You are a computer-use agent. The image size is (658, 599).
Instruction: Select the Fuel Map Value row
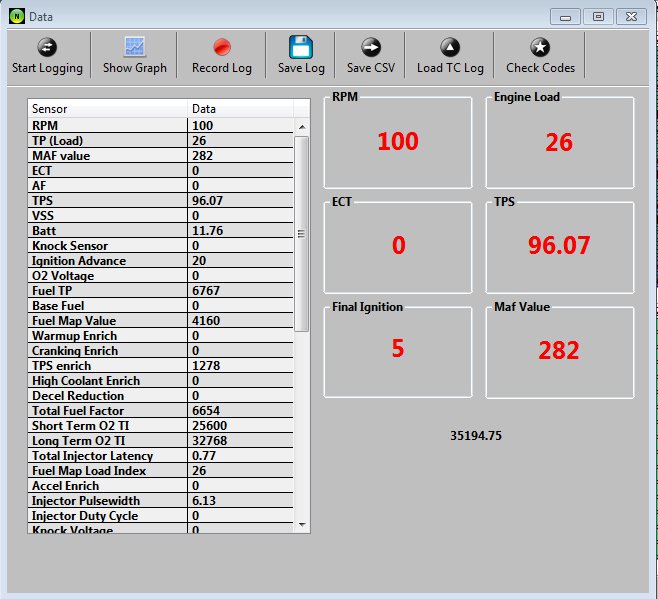click(x=108, y=320)
